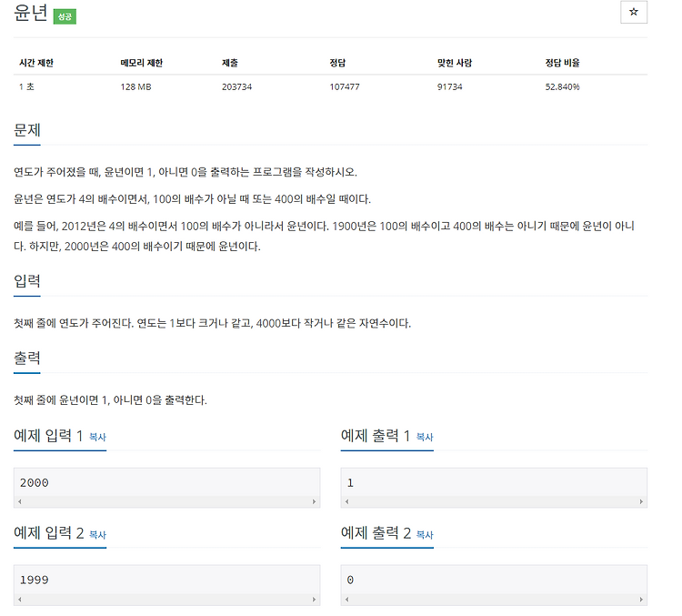This screenshot has height=616, width=682.
Task: Click the 시간 제한 column header
Action: (36, 63)
